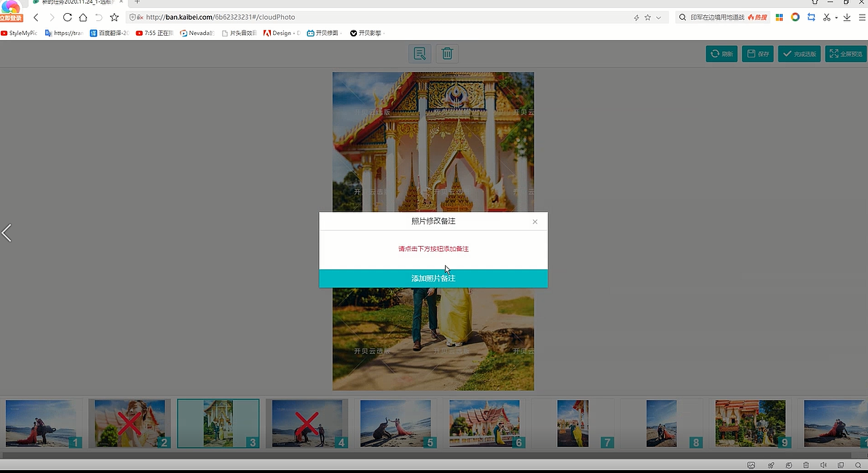Viewport: 868px width, 473px height.
Task: Open the 片头音效 bookmark
Action: point(239,33)
